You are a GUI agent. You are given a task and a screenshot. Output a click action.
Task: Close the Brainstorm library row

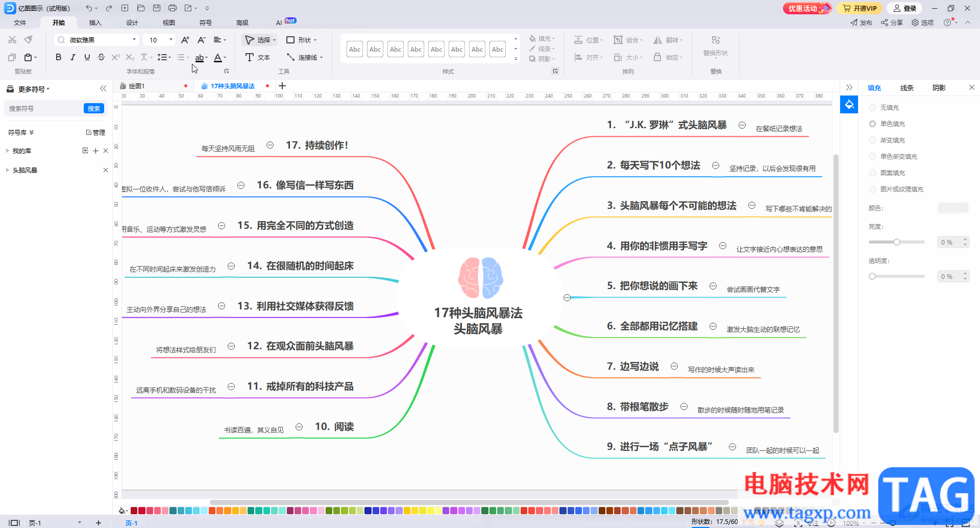tap(106, 170)
